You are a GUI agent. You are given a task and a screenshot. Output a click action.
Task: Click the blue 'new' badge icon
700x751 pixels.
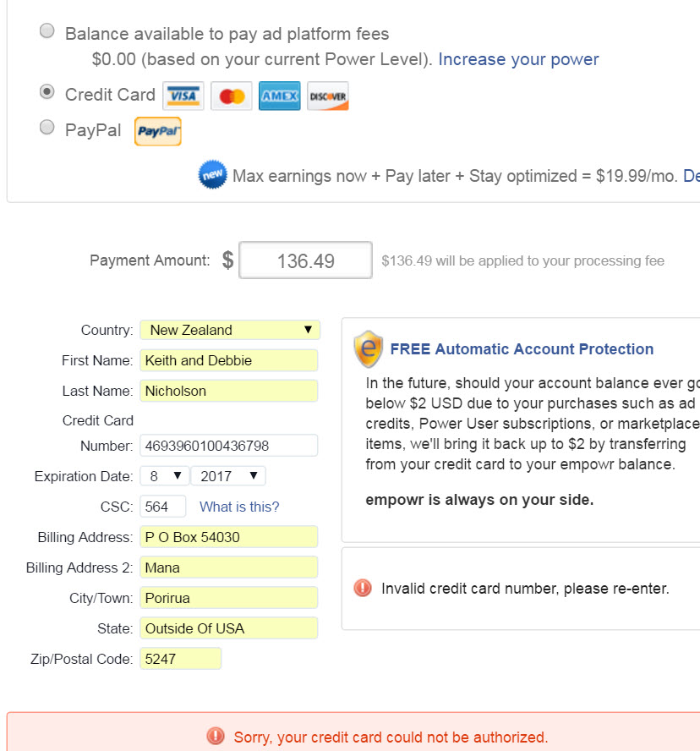[212, 175]
